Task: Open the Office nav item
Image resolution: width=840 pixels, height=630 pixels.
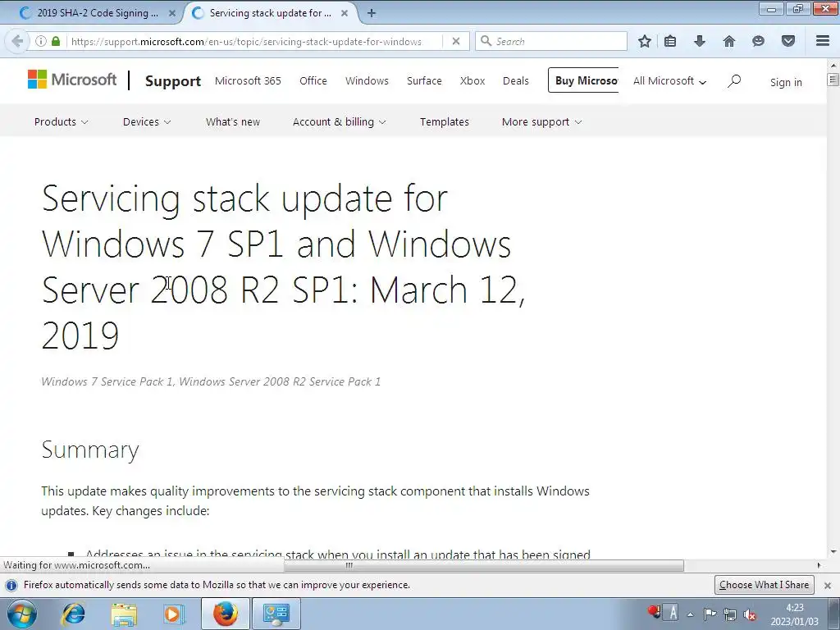Action: click(313, 81)
